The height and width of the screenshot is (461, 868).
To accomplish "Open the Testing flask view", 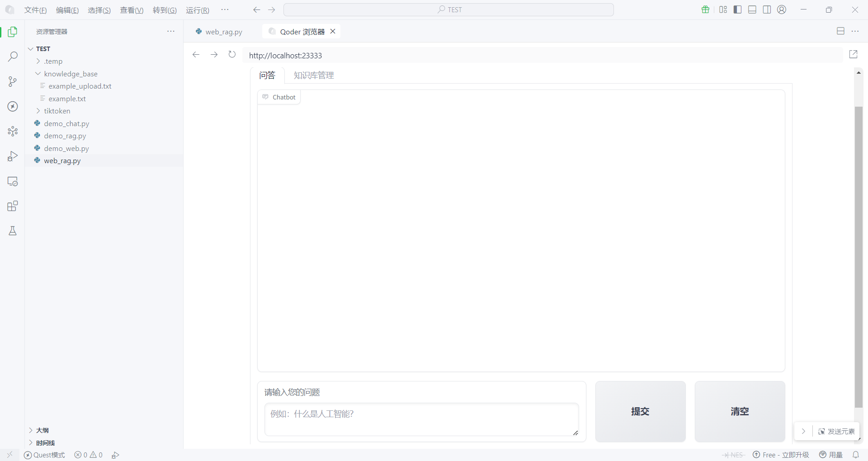I will 13,231.
